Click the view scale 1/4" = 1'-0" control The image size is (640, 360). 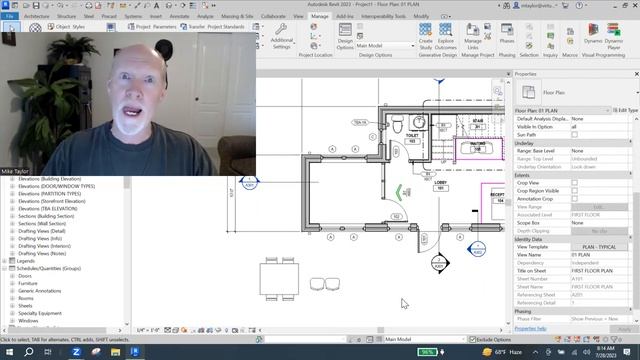(148, 330)
